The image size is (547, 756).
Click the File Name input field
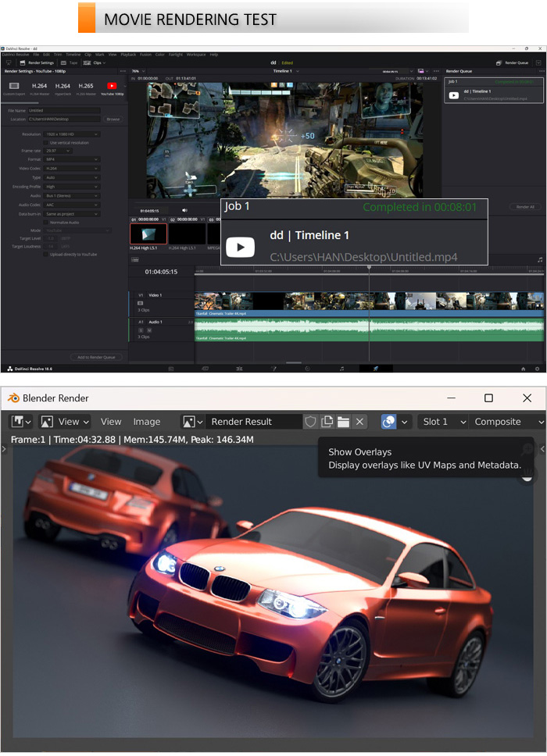(x=64, y=111)
